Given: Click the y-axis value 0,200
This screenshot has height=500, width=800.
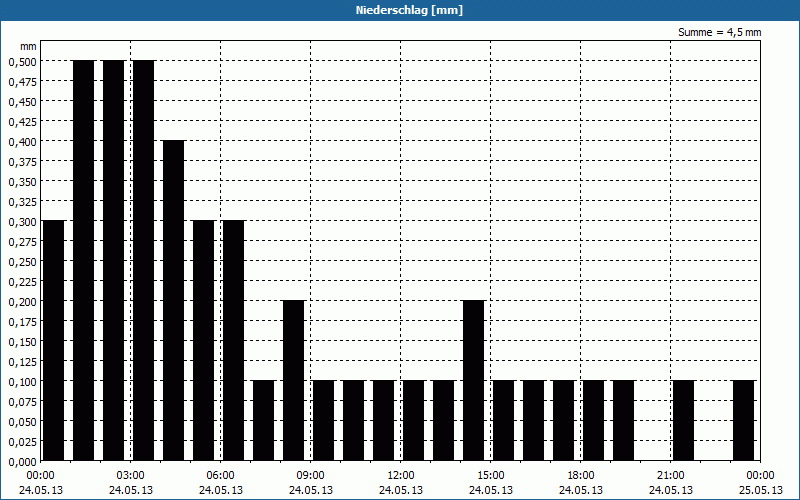Looking at the screenshot, I should (x=23, y=302).
